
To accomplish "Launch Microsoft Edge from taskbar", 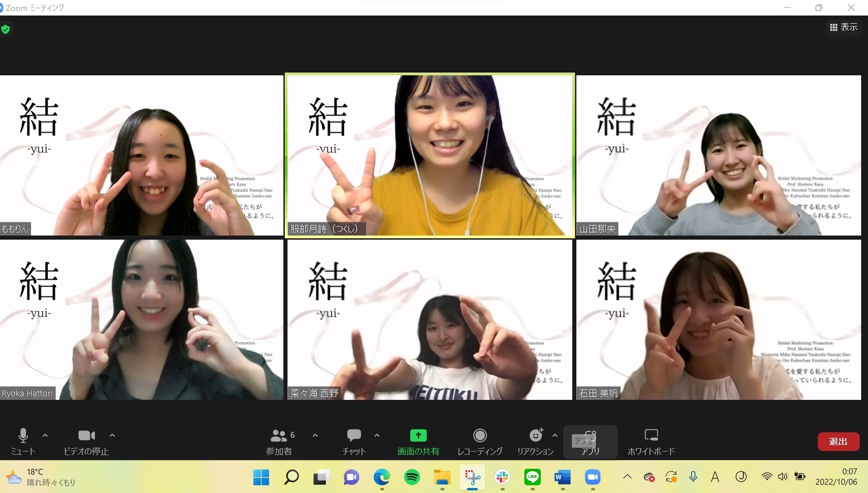I will (382, 477).
